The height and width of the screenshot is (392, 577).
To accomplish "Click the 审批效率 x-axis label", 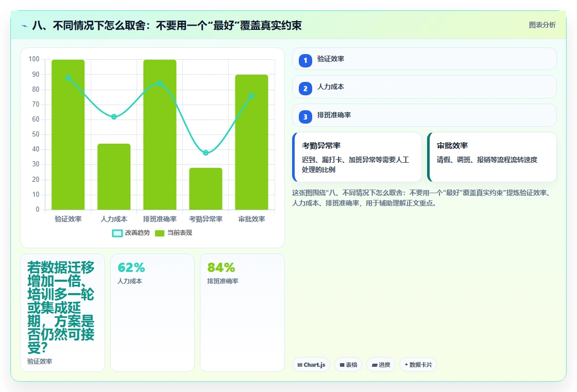I will tap(252, 219).
